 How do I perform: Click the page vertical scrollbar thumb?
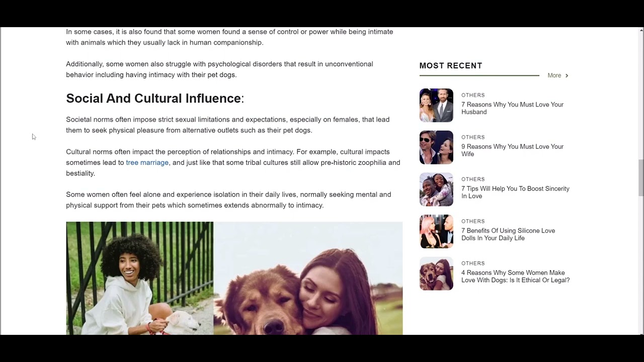(x=641, y=178)
